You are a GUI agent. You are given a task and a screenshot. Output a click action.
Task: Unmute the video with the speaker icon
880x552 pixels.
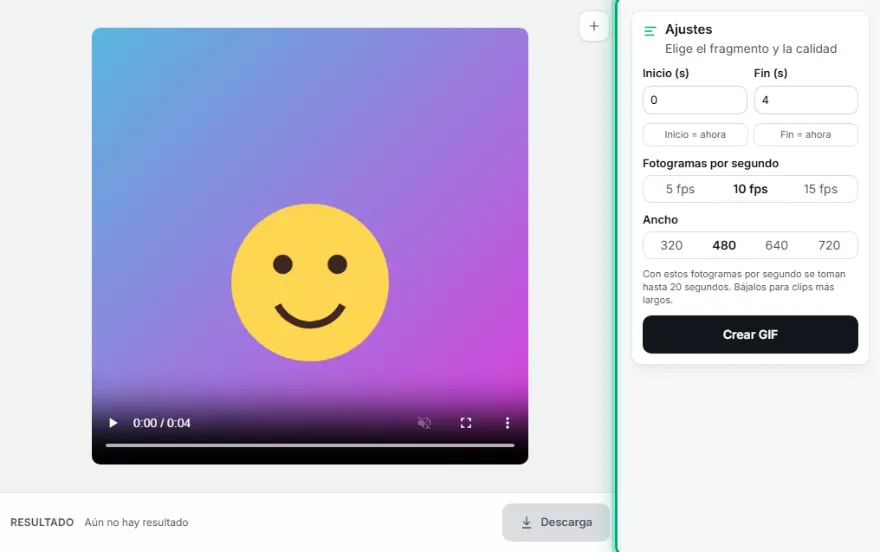pyautogui.click(x=424, y=423)
